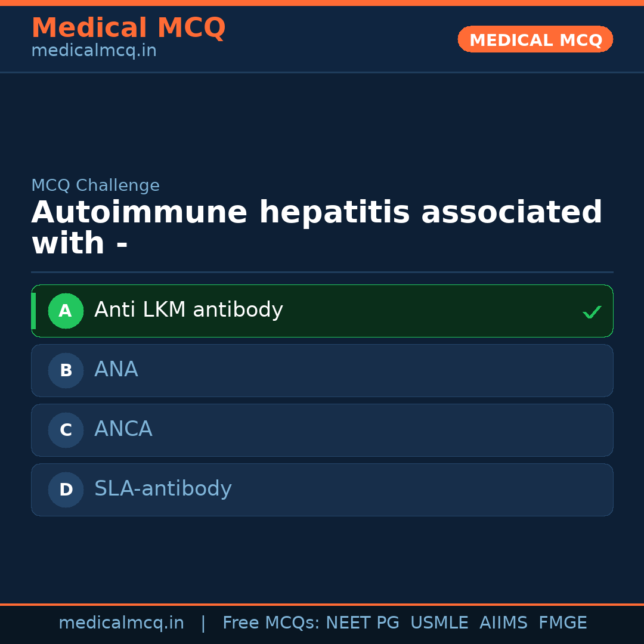Open medicalmcq.in link below header title

click(94, 51)
